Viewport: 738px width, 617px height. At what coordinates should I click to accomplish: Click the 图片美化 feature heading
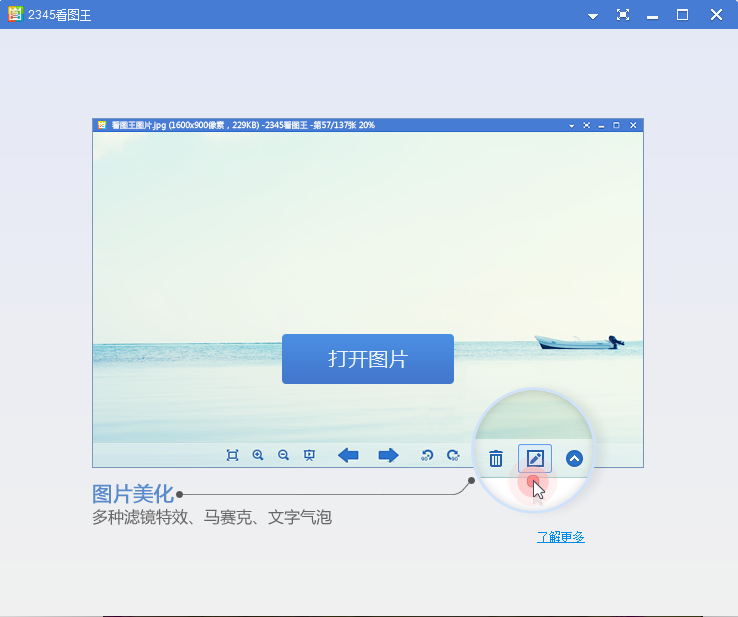tap(132, 494)
